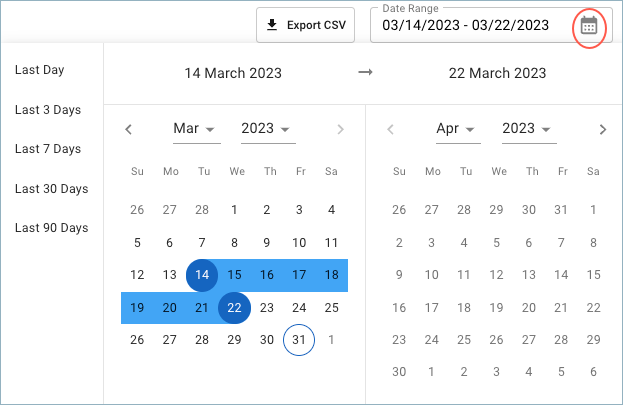This screenshot has width=623, height=405.
Task: Click the disabled previous arrow beside Apr
Action: (x=391, y=130)
